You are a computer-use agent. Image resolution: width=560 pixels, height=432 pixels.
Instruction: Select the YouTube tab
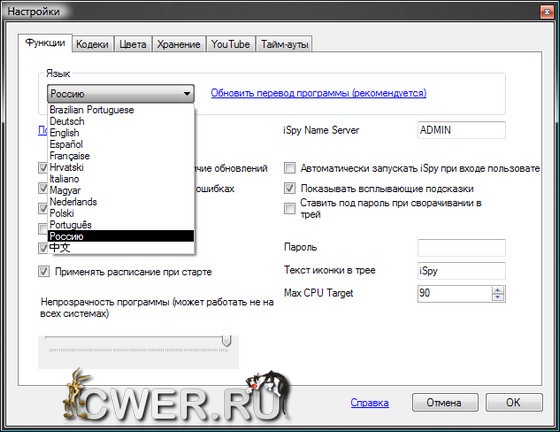(x=230, y=44)
